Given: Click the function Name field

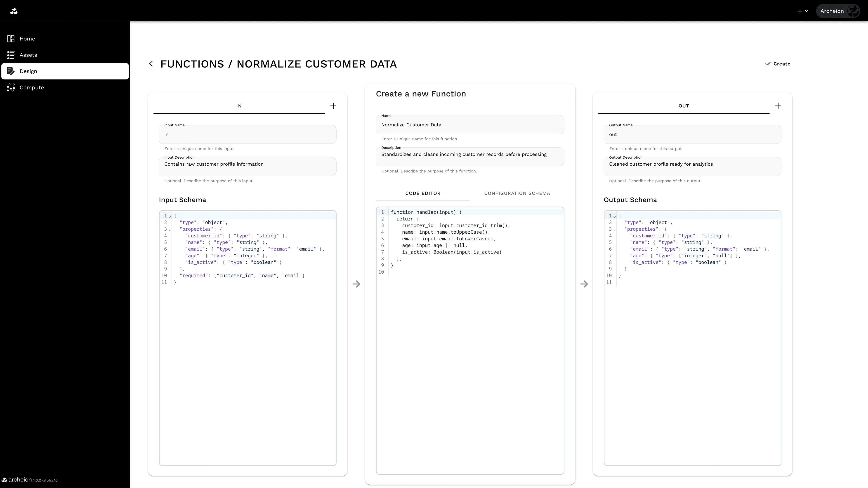Looking at the screenshot, I should click(470, 125).
